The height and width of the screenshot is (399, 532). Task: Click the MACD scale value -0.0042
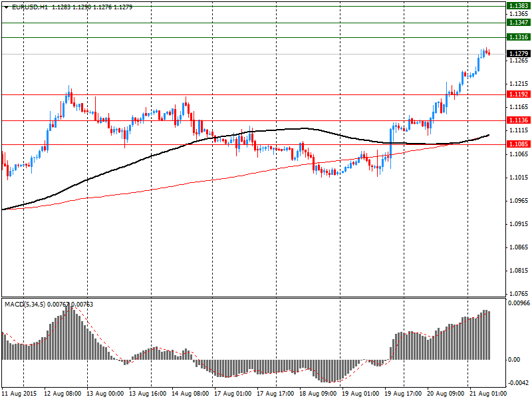(519, 383)
